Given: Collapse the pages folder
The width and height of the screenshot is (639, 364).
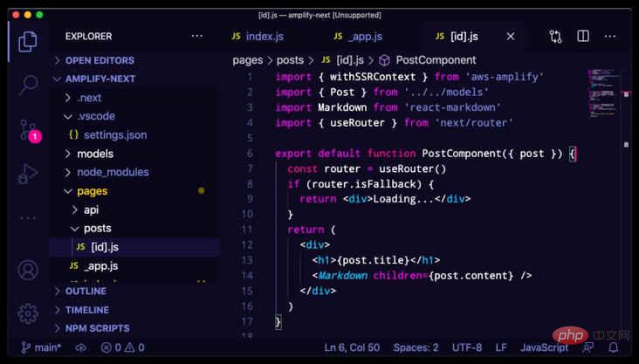Looking at the screenshot, I should [x=92, y=191].
